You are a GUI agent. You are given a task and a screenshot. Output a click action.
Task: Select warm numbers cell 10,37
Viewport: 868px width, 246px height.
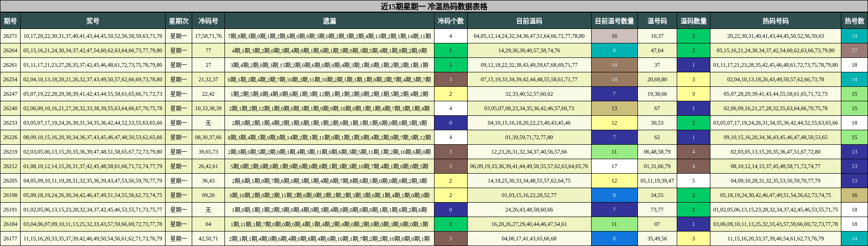pos(657,36)
